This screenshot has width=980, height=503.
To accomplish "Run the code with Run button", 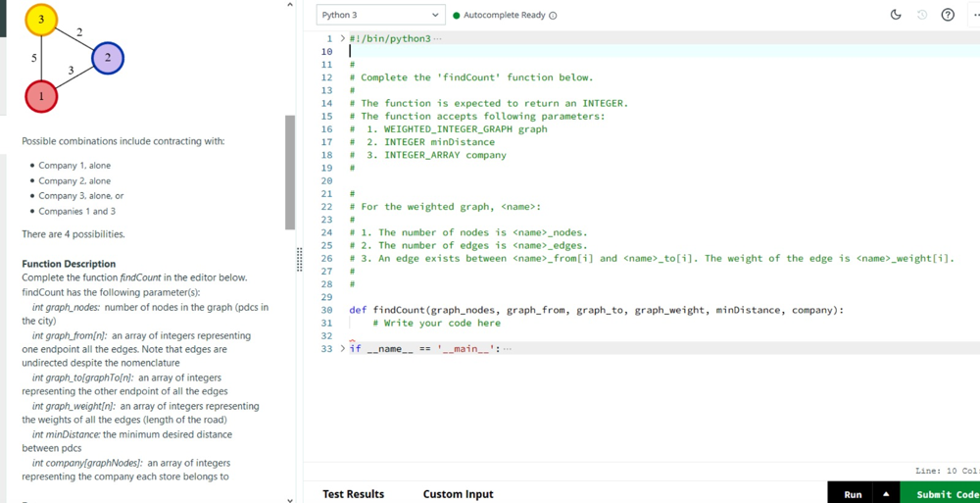I will (x=854, y=494).
